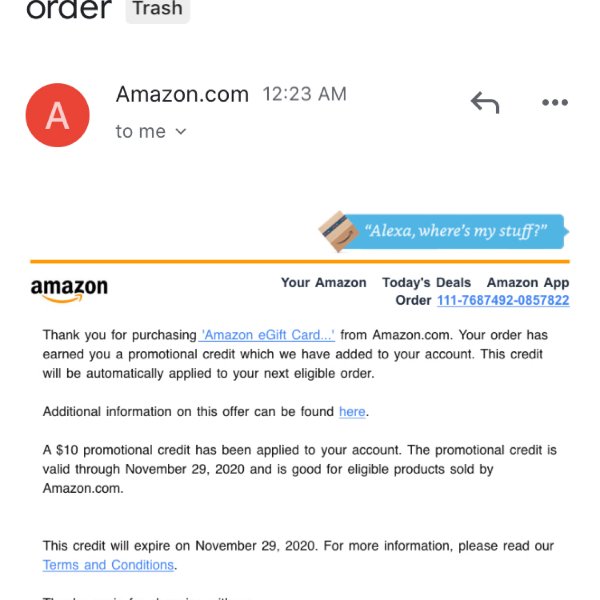Image resolution: width=600 pixels, height=600 pixels.
Task: Tap the Alexa package box icon
Action: (x=338, y=232)
